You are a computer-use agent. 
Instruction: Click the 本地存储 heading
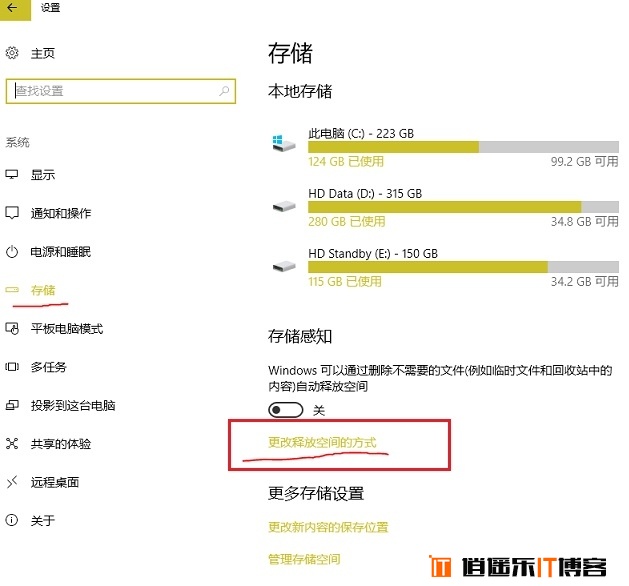pyautogui.click(x=300, y=91)
